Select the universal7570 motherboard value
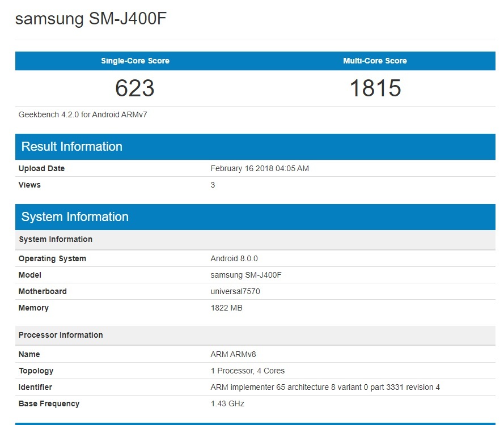 [235, 291]
